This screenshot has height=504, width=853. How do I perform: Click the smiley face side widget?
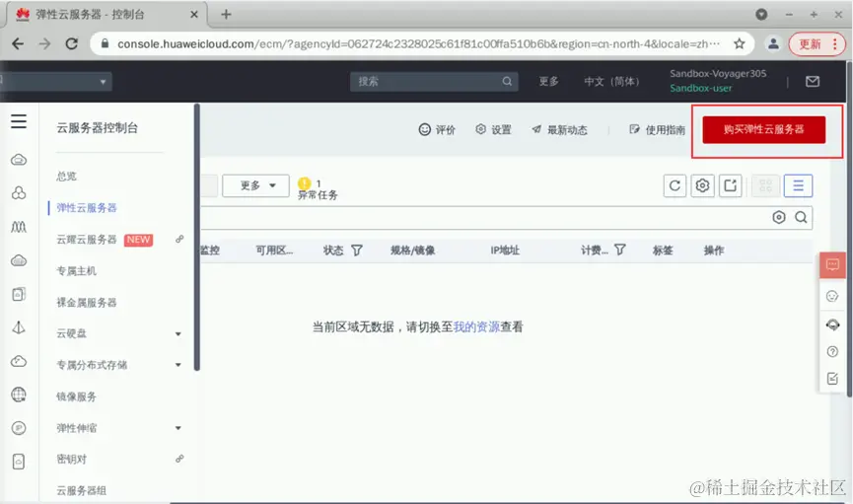(x=832, y=296)
